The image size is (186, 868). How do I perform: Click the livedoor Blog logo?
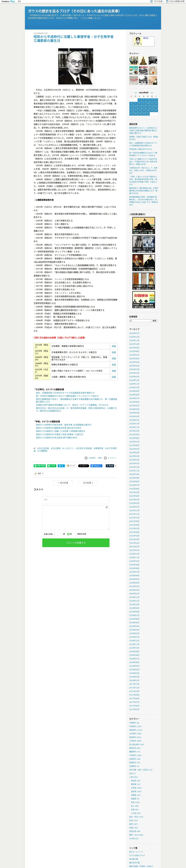click(x=8, y=1)
